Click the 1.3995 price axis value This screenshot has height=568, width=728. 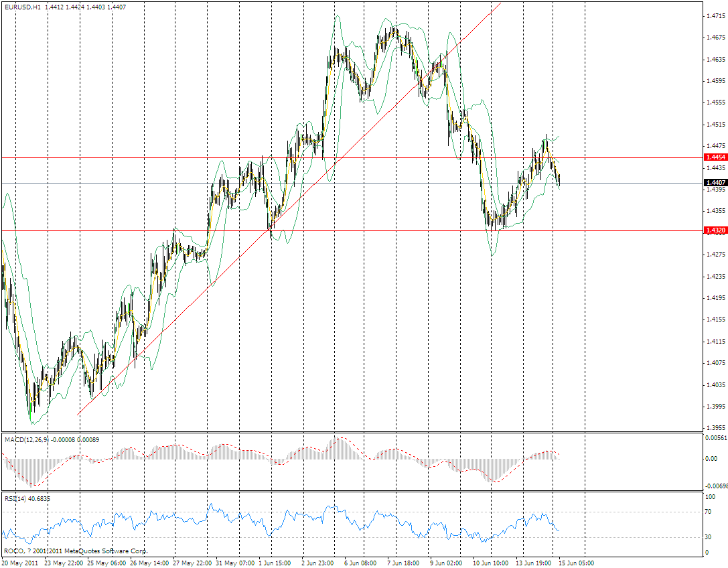click(715, 407)
